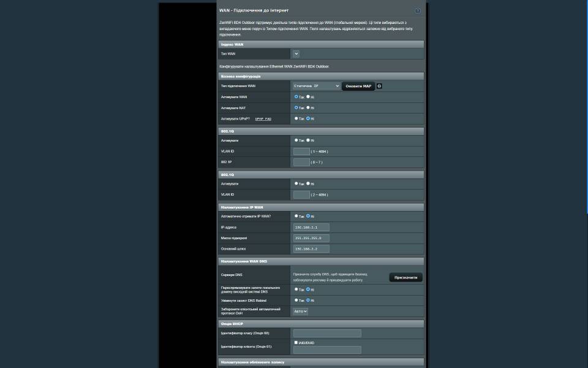The width and height of the screenshot is (588, 368).
Task: Select Так to auto-obtain WAN IP
Action: point(296,216)
